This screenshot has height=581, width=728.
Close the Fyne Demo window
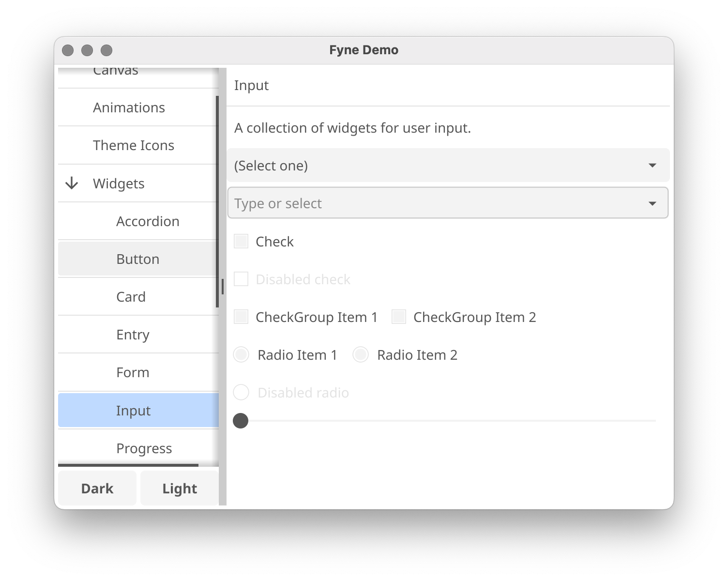(x=68, y=50)
